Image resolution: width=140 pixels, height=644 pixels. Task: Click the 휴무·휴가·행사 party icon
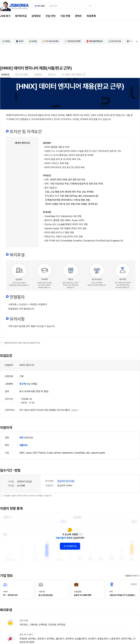[10, 638]
